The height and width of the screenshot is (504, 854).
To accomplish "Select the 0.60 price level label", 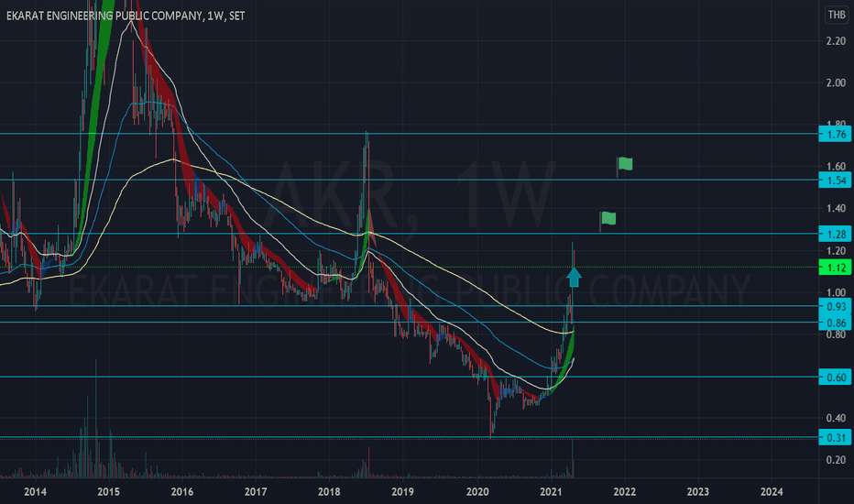I will (x=835, y=377).
